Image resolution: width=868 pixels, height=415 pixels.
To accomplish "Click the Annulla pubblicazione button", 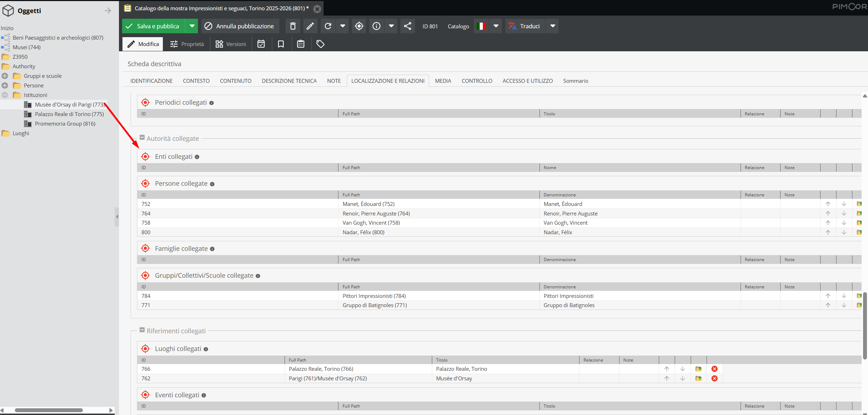I will [240, 26].
